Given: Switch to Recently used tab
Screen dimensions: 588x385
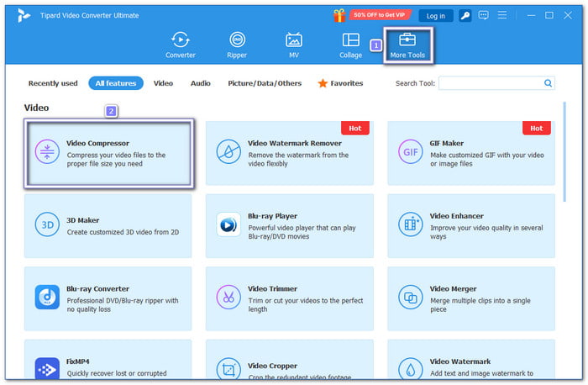Looking at the screenshot, I should point(53,83).
